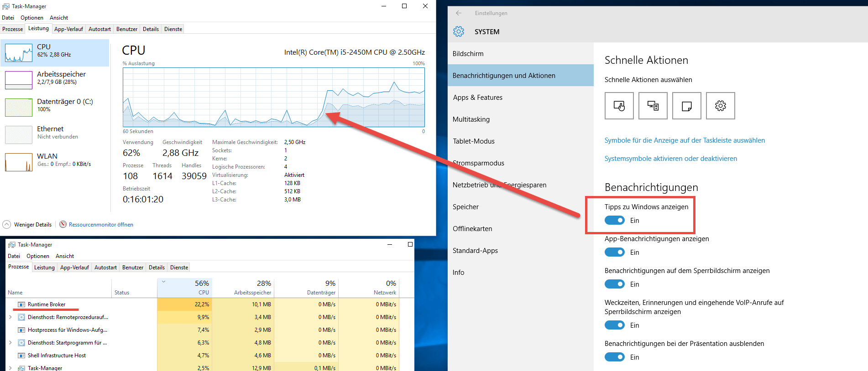Viewport: 868px width, 371px height.
Task: Select the WLAN mini graph
Action: pyautogui.click(x=19, y=162)
